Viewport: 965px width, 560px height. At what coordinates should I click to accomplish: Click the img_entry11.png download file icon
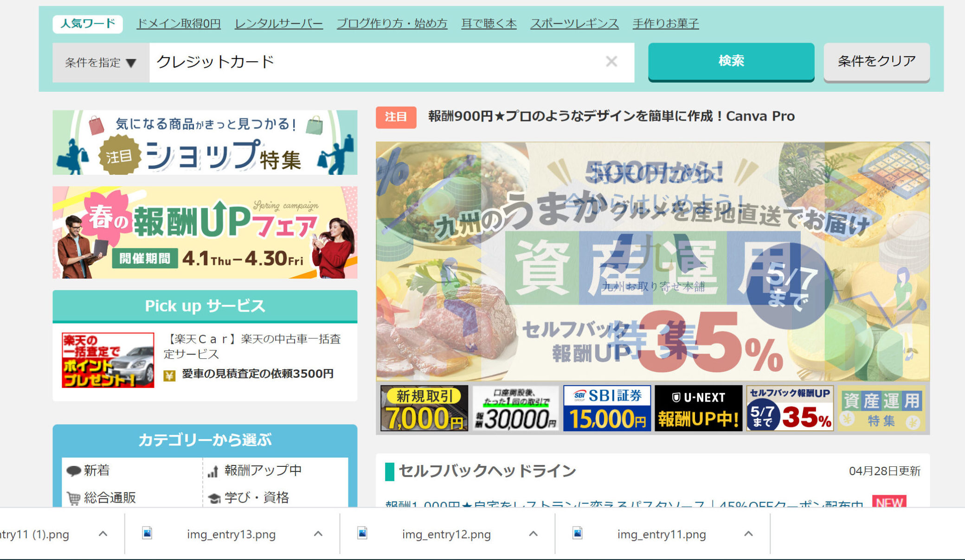tap(578, 534)
